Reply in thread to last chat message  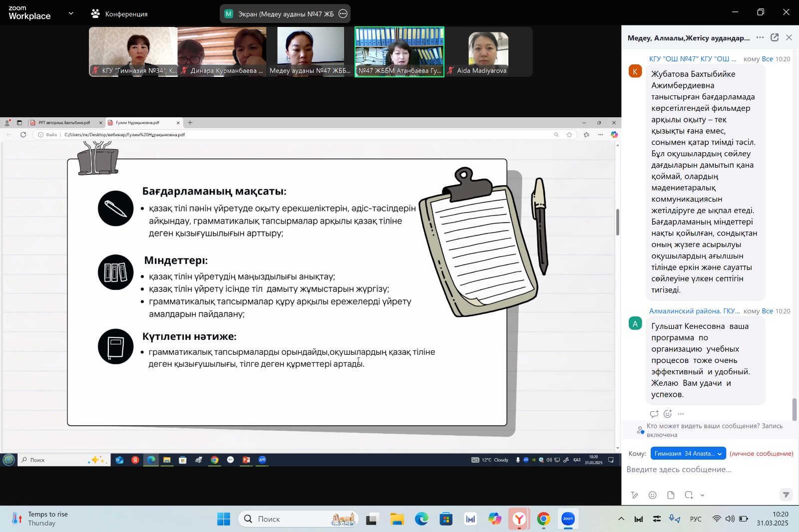(654, 414)
